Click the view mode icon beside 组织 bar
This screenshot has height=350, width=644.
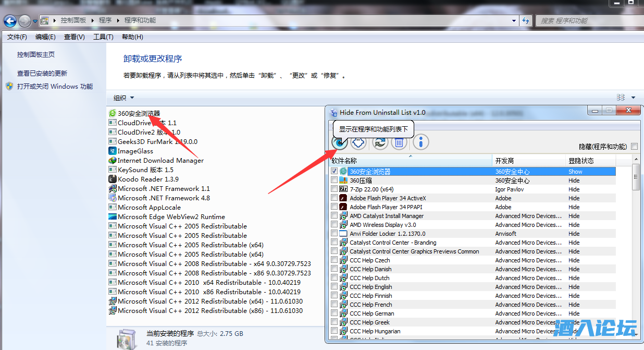pyautogui.click(x=621, y=98)
